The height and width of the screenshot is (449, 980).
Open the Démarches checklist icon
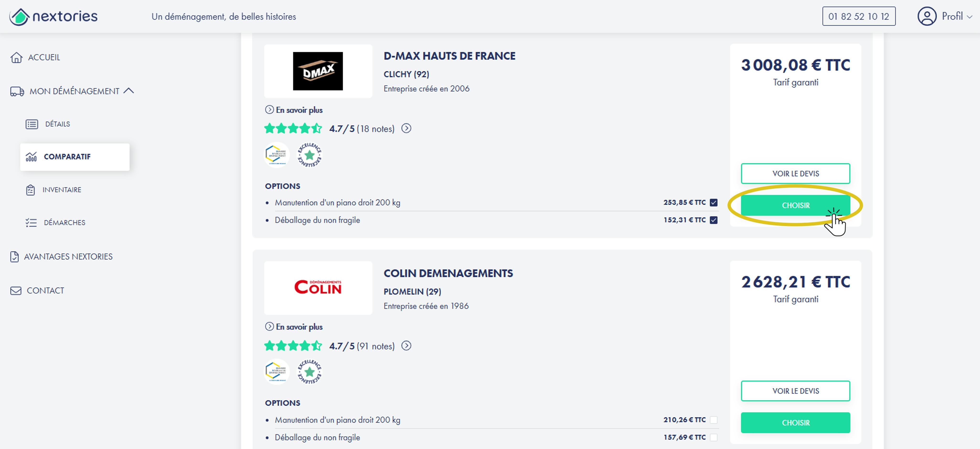coord(31,222)
